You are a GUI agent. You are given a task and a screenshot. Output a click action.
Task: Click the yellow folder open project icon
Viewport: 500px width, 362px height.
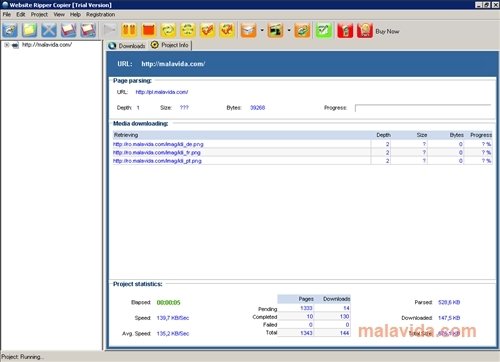coord(29,30)
